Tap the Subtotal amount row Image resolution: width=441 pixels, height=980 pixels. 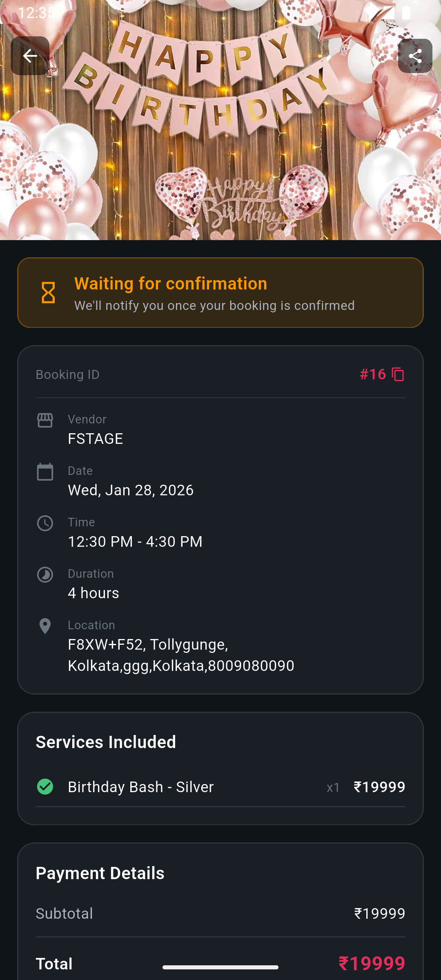point(220,913)
